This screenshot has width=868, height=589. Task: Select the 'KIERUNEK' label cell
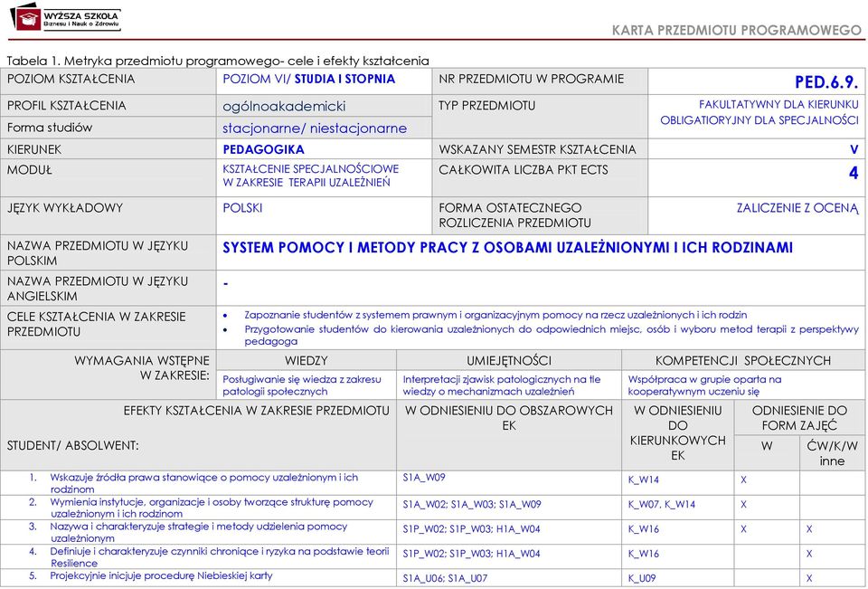click(108, 149)
